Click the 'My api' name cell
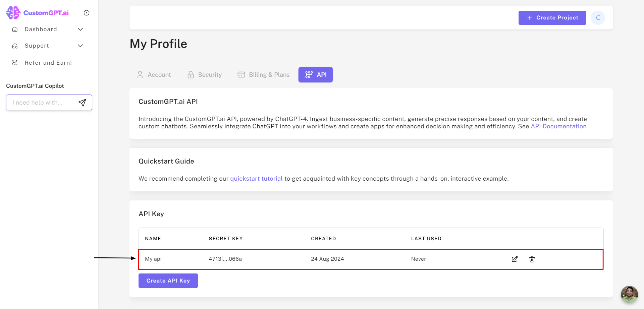Screen dimensions: 644x309 153,259
